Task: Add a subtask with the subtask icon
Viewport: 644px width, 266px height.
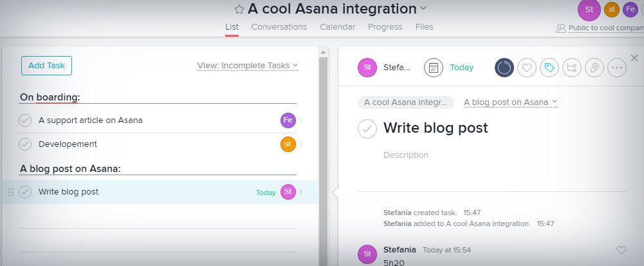Action: [x=572, y=68]
